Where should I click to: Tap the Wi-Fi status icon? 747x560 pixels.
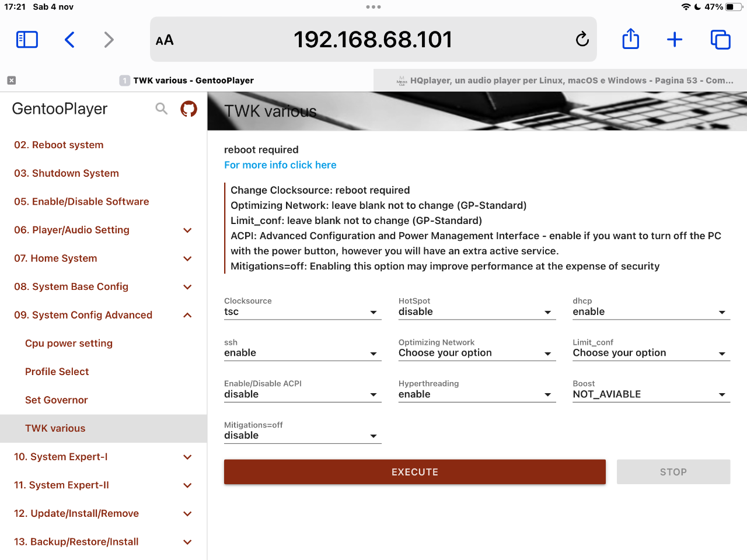pyautogui.click(x=686, y=7)
